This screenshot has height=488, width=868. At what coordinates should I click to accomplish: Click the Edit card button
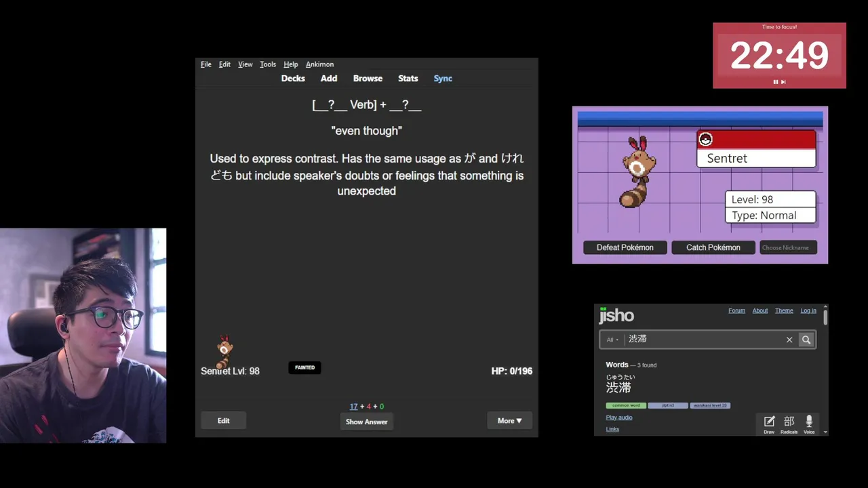click(223, 421)
